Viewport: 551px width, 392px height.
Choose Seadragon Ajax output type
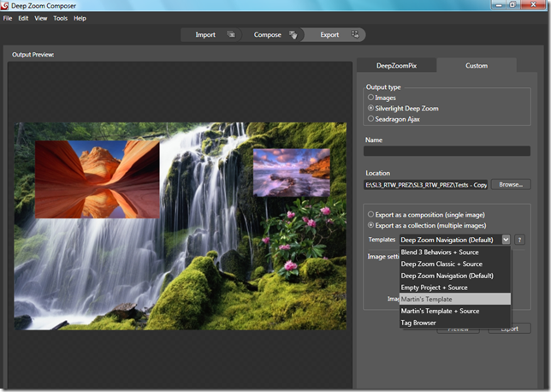pyautogui.click(x=370, y=119)
